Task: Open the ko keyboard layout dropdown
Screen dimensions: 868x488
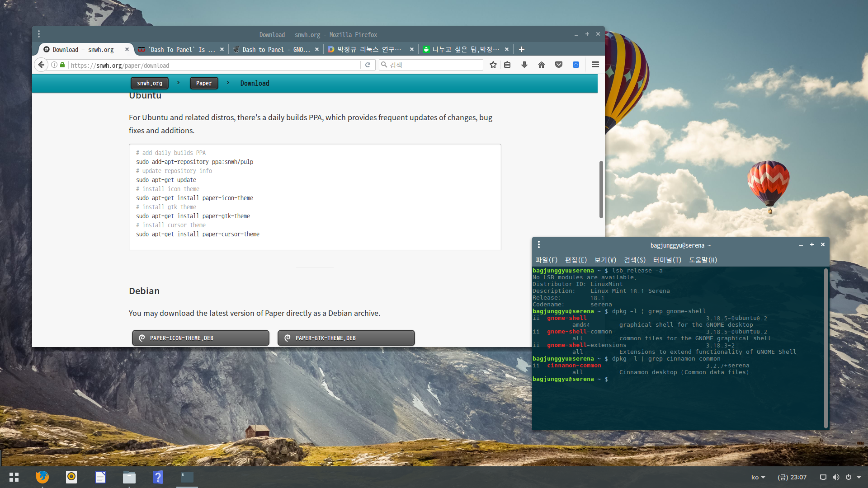Action: click(758, 477)
